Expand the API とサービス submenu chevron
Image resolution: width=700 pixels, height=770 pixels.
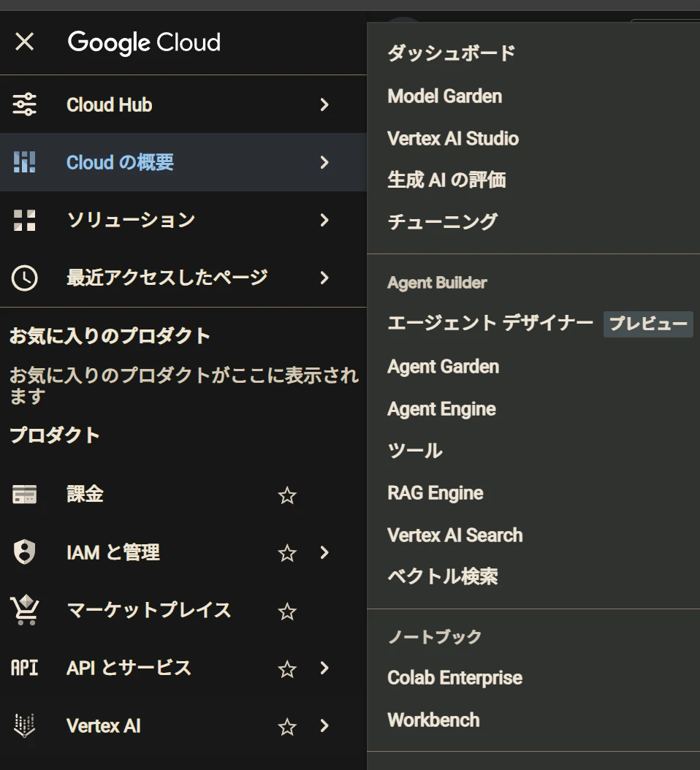click(x=324, y=668)
